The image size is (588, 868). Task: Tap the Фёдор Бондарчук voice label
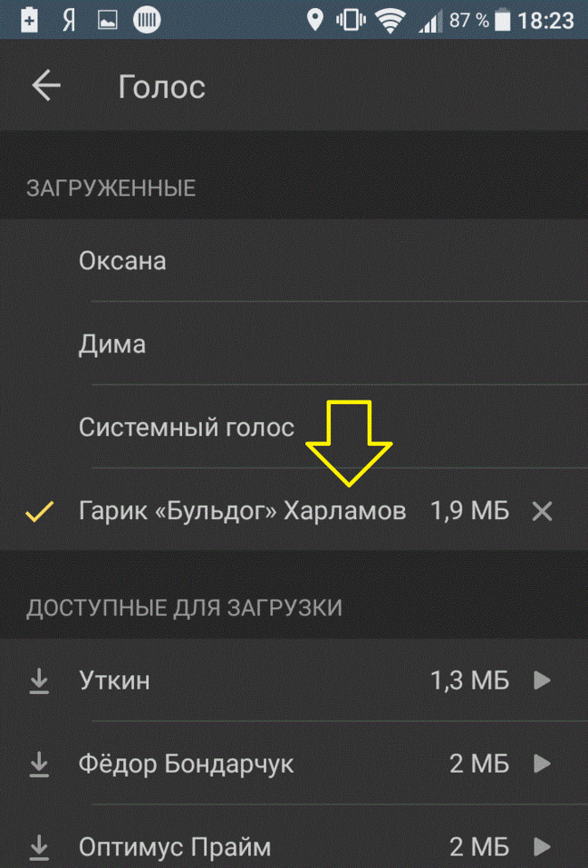pyautogui.click(x=186, y=764)
